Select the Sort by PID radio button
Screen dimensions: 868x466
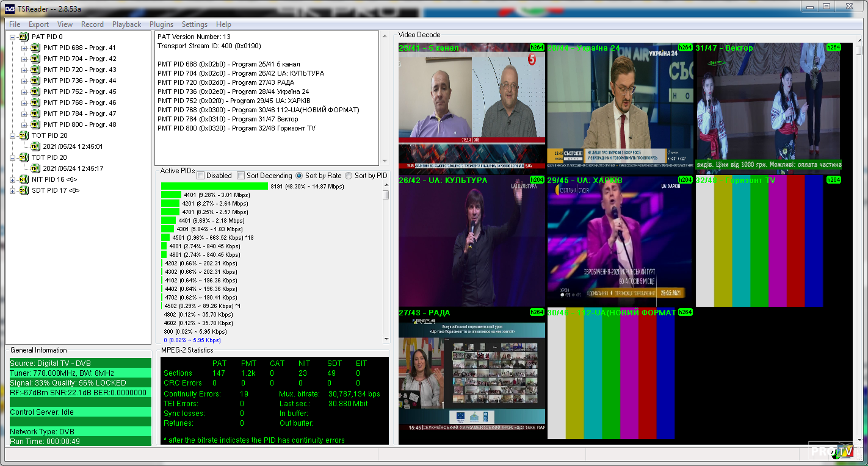349,176
